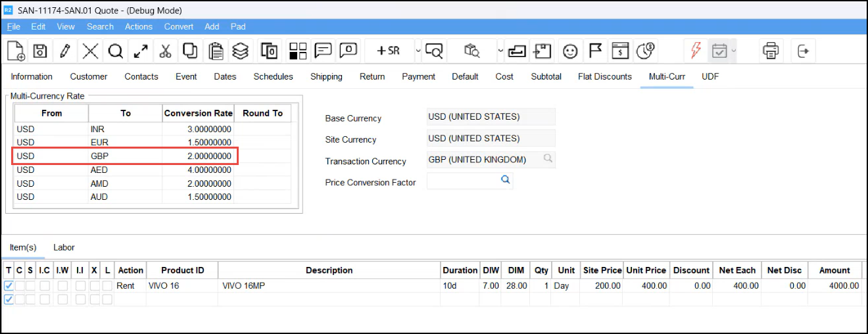Image resolution: width=868 pixels, height=334 pixels.
Task: Click the scissors cut icon
Action: [165, 51]
